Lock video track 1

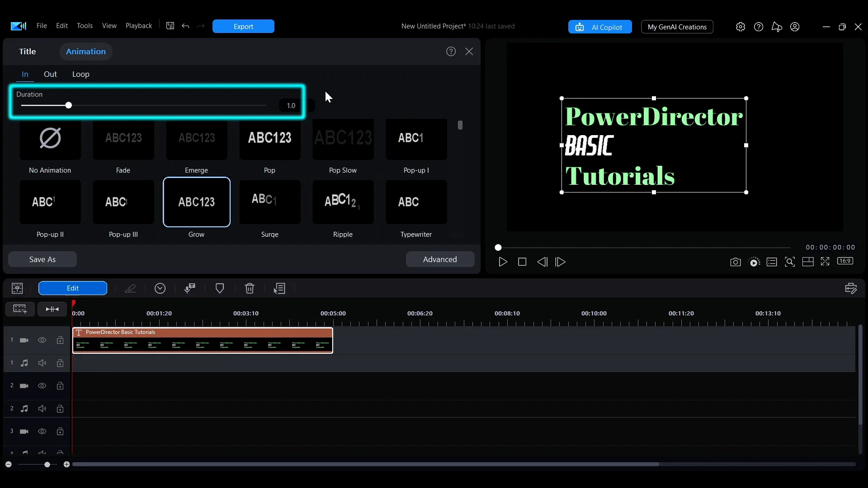[60, 340]
